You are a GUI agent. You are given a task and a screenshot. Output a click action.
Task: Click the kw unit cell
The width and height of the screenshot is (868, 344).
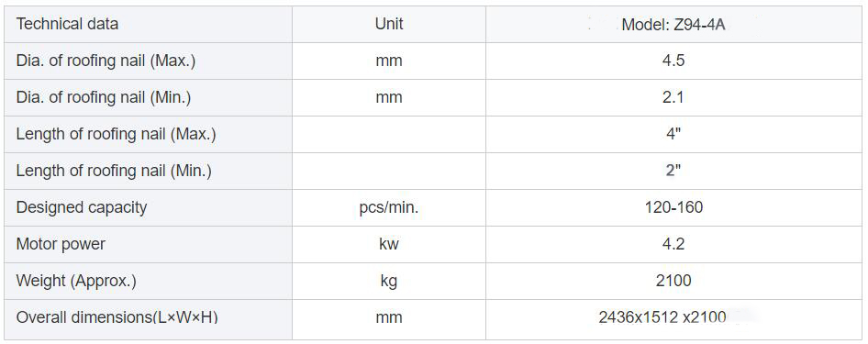tap(389, 244)
